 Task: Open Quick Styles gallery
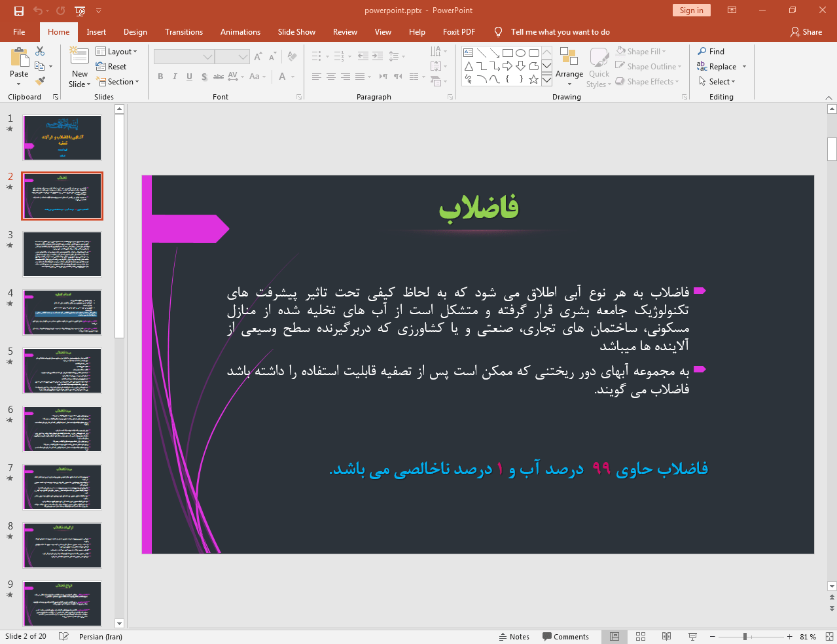tap(599, 67)
